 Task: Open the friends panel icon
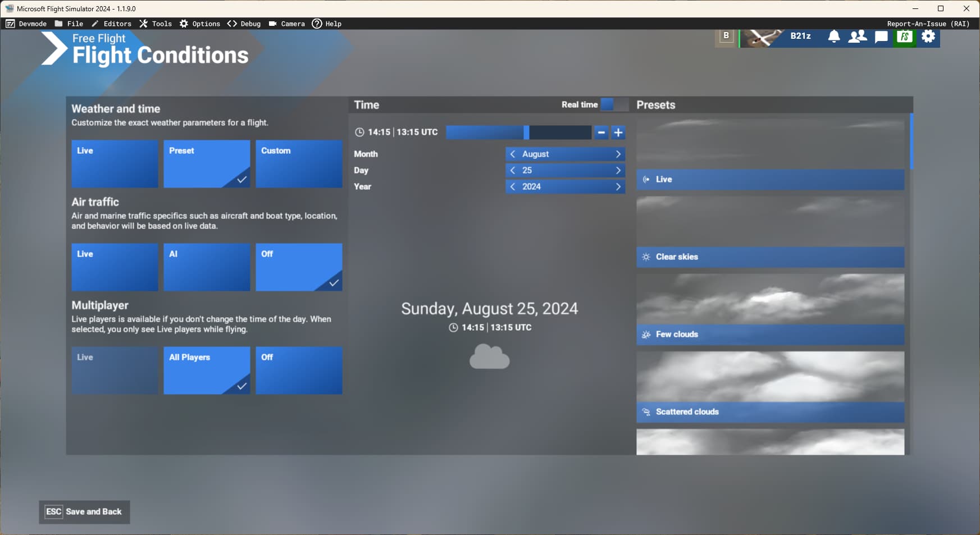tap(857, 36)
